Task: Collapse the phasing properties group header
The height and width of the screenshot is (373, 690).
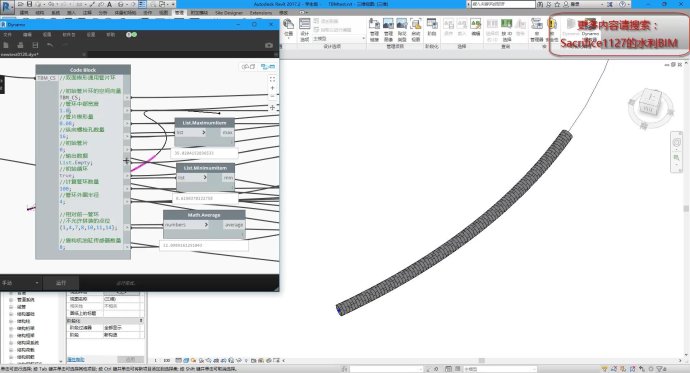Action: tap(105, 321)
